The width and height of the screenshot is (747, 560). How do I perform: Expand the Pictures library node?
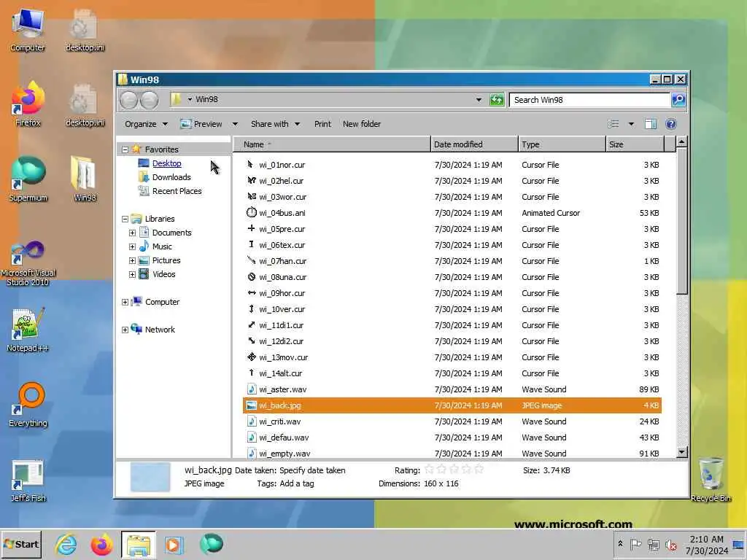(x=132, y=260)
